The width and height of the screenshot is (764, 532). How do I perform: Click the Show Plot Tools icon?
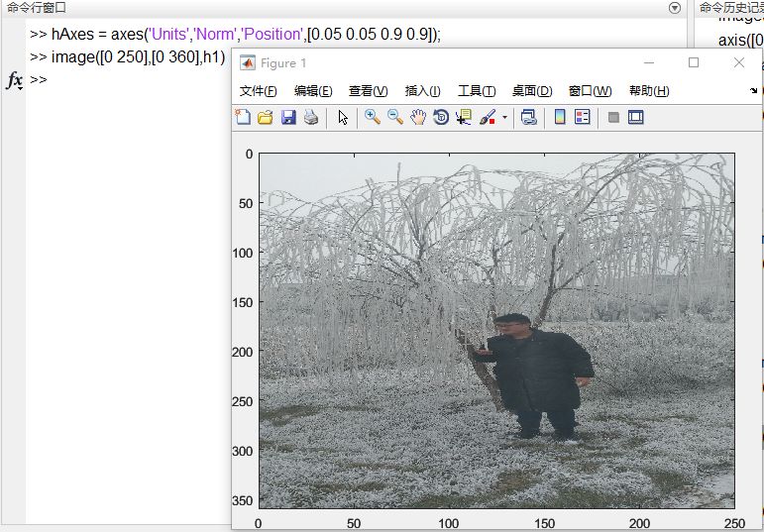(636, 117)
